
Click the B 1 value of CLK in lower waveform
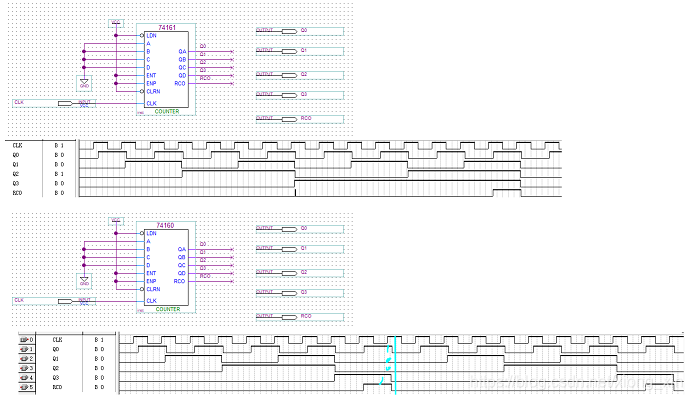tap(99, 340)
